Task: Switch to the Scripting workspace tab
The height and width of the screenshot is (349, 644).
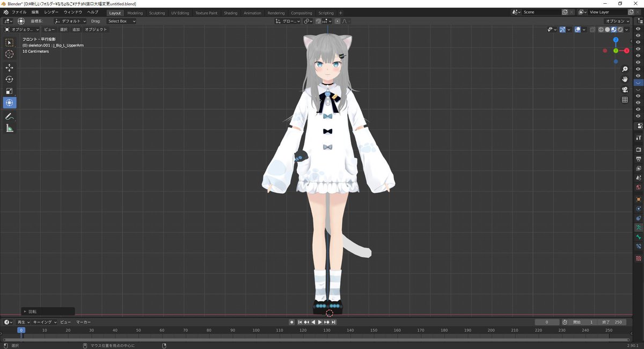Action: tap(326, 13)
